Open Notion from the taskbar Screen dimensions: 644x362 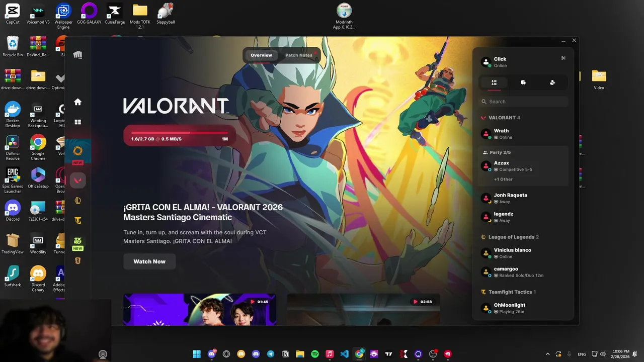tap(285, 354)
